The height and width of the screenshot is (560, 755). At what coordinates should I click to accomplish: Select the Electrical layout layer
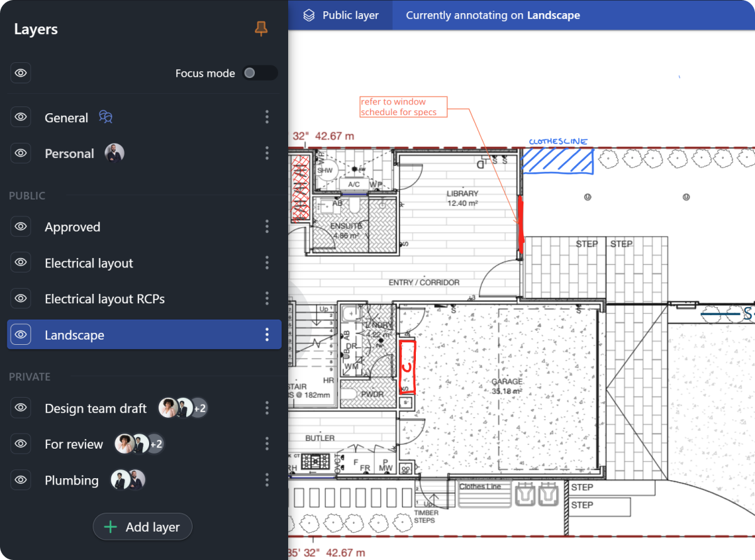tap(89, 262)
